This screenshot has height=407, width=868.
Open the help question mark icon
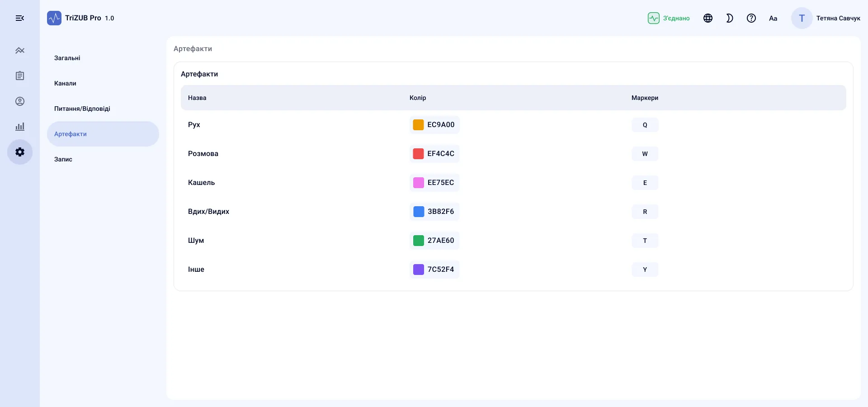751,18
